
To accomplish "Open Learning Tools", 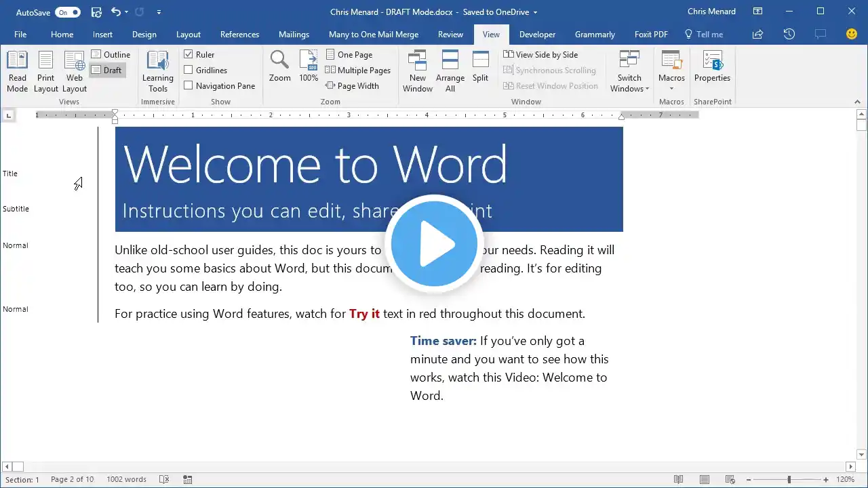I will (x=157, y=72).
